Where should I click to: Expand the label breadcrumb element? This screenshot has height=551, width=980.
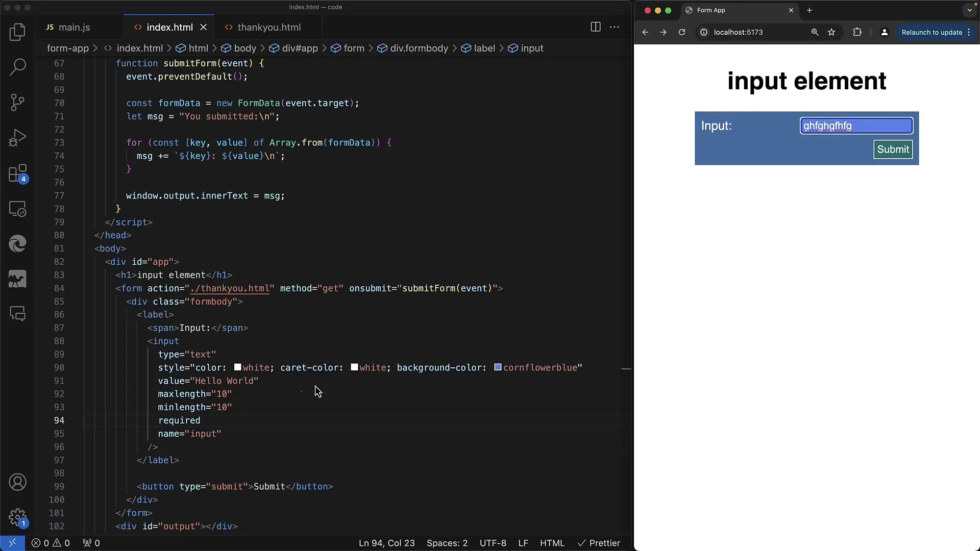click(x=483, y=48)
